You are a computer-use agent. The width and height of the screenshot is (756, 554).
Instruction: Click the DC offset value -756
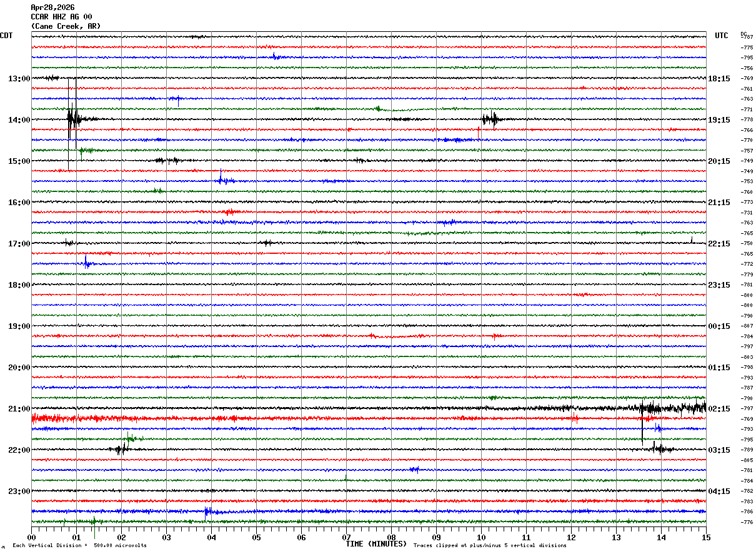pos(747,68)
